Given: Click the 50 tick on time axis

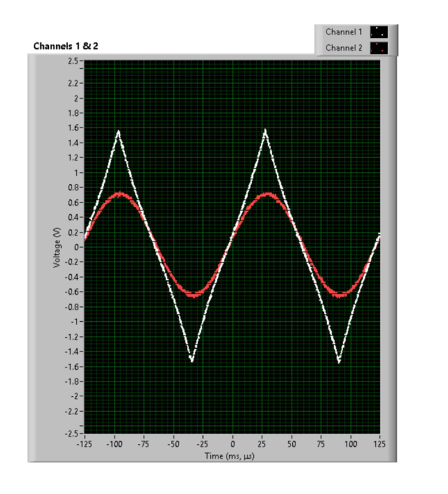Looking at the screenshot, I should [292, 445].
